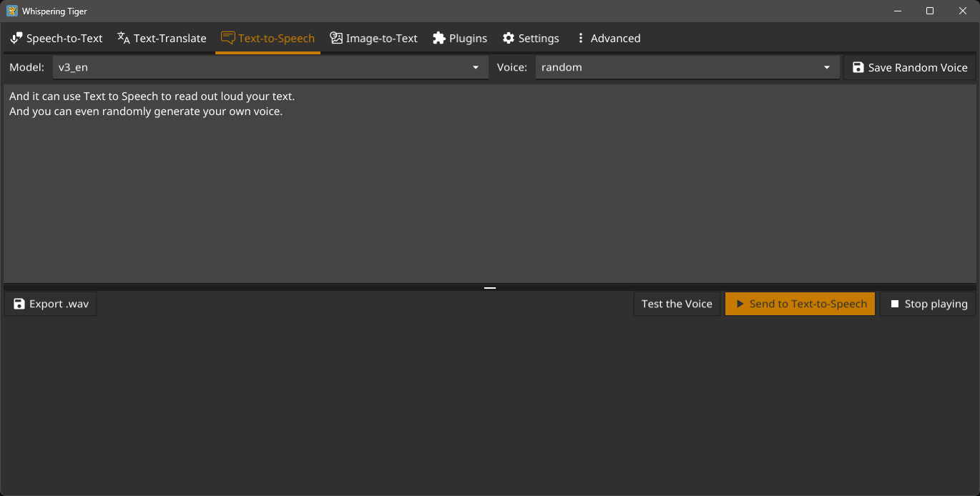Open the Advanced tab
The image size is (980, 496).
[x=608, y=39]
